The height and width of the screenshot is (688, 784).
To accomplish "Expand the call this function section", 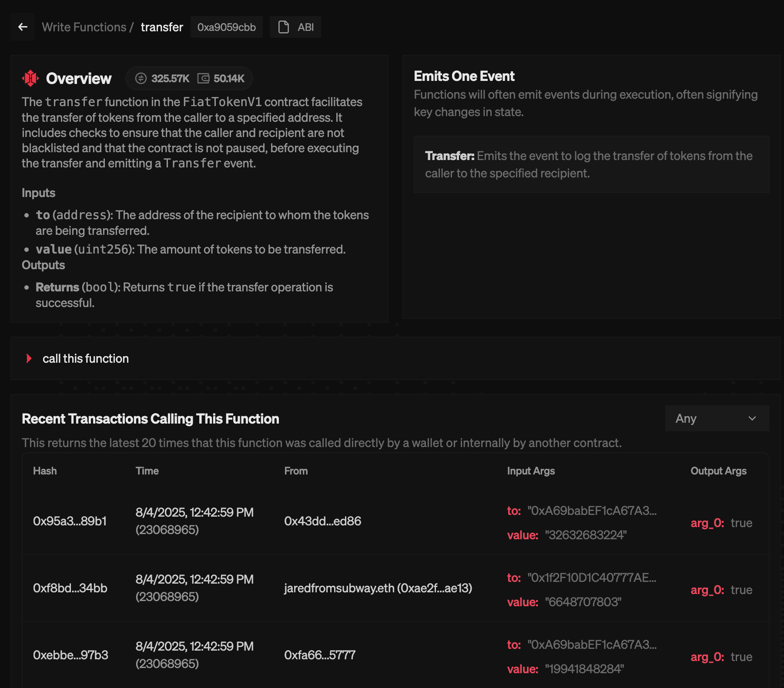I will click(x=85, y=358).
